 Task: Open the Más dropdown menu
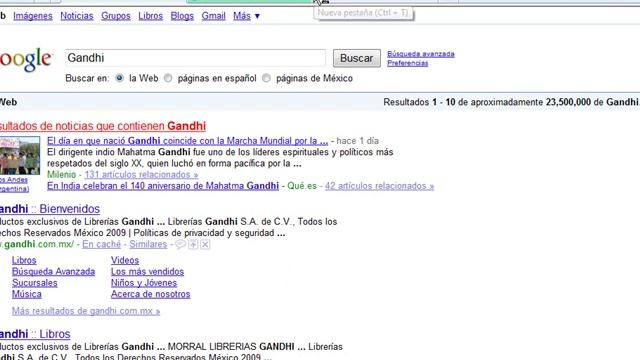tap(246, 16)
